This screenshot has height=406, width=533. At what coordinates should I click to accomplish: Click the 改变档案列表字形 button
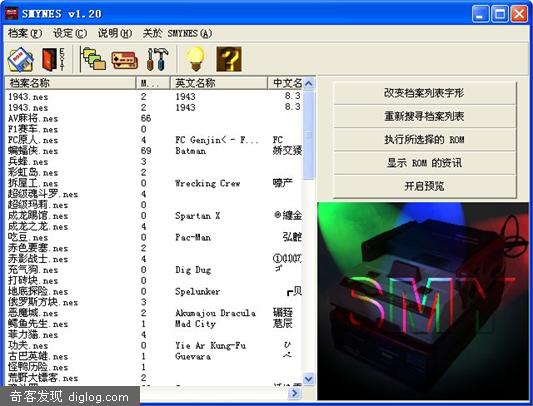pos(424,93)
